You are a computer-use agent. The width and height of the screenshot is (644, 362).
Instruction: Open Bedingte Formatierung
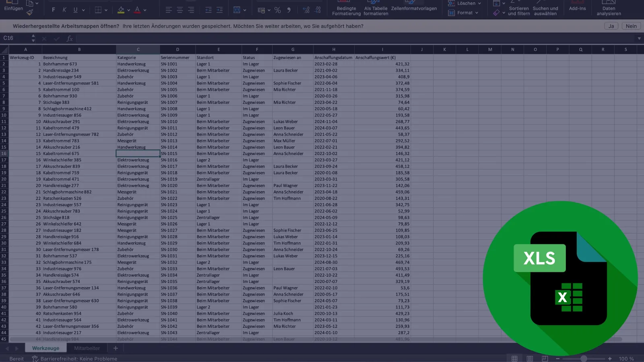click(346, 8)
